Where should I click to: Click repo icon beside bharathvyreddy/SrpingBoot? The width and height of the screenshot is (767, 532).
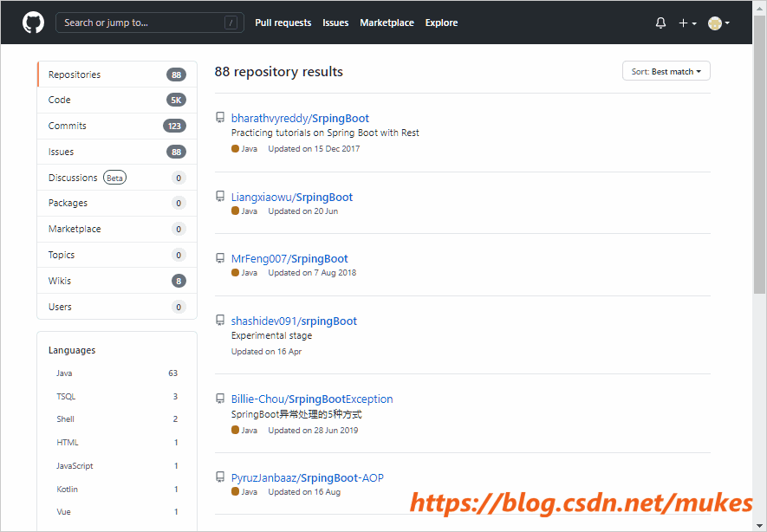click(x=220, y=117)
